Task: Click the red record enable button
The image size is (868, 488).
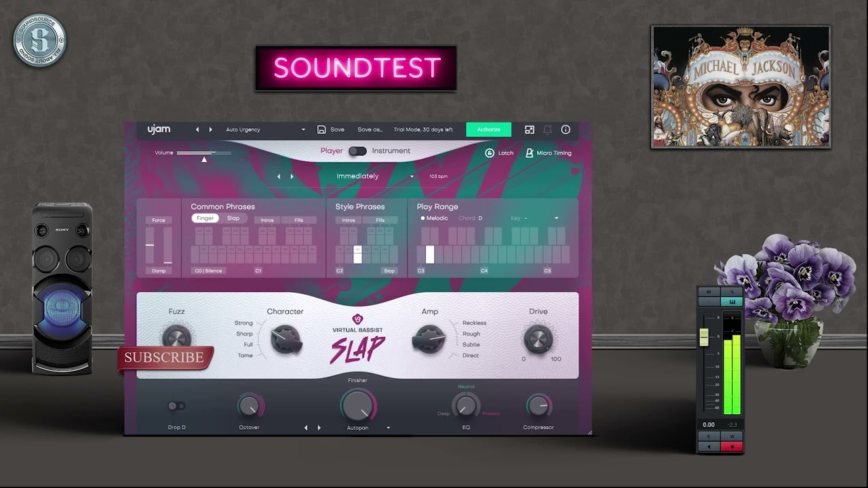Action: pos(732,447)
